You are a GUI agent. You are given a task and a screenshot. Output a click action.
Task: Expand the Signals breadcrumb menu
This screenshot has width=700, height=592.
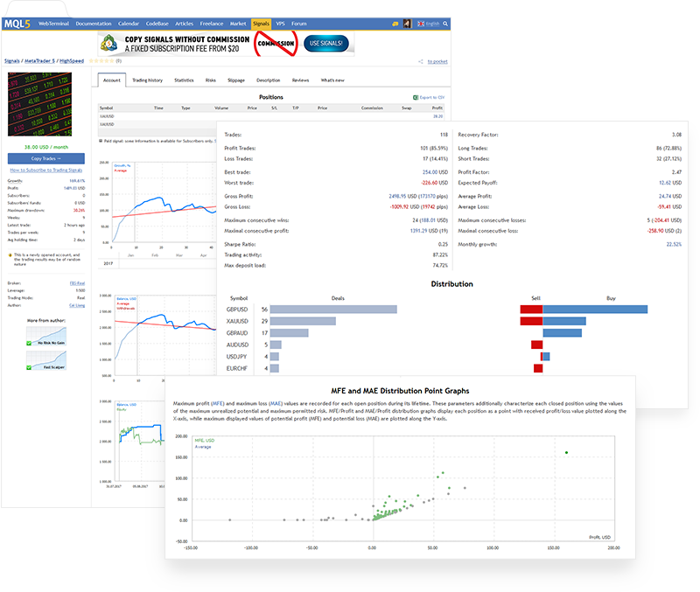(x=12, y=62)
